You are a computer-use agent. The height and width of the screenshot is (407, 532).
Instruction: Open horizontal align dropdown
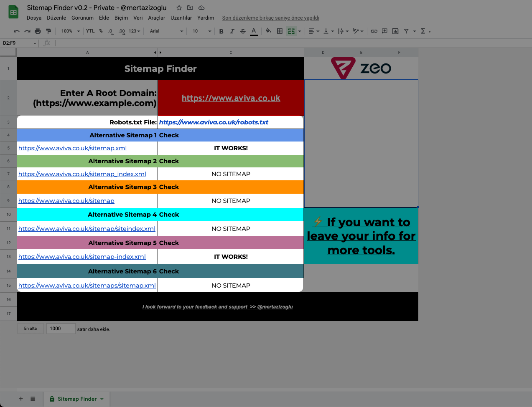[x=313, y=31]
